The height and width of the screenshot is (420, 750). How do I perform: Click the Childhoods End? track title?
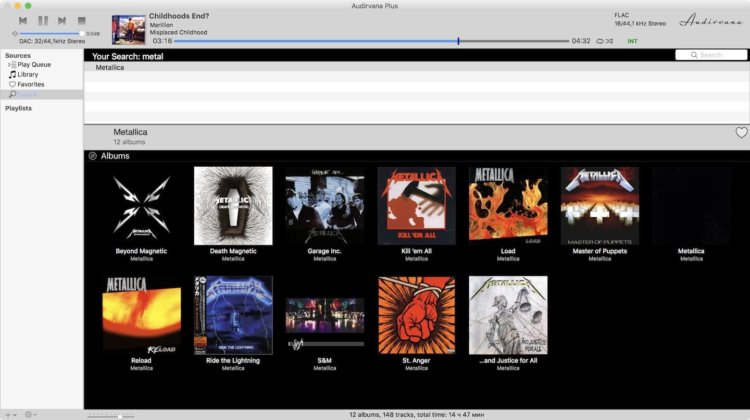tap(179, 16)
